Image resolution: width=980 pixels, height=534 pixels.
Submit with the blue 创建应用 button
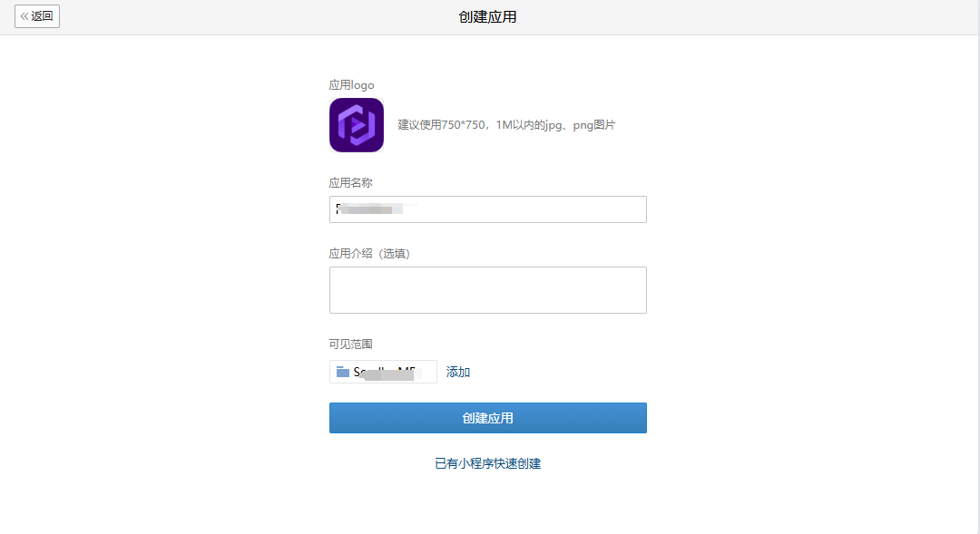tap(487, 418)
